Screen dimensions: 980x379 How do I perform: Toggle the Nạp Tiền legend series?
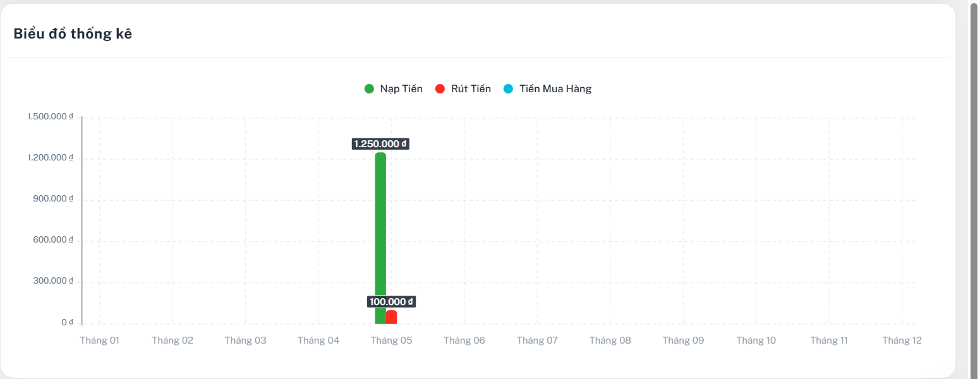(x=394, y=89)
